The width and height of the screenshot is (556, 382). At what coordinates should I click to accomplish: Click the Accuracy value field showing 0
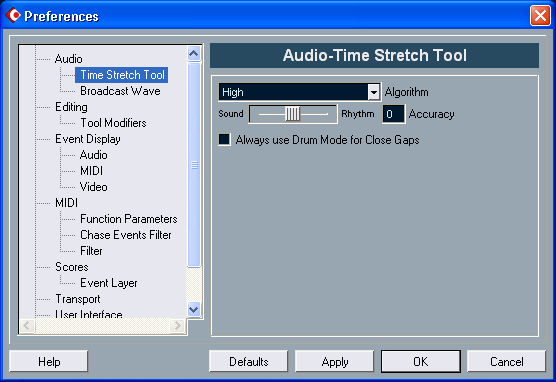coord(393,114)
